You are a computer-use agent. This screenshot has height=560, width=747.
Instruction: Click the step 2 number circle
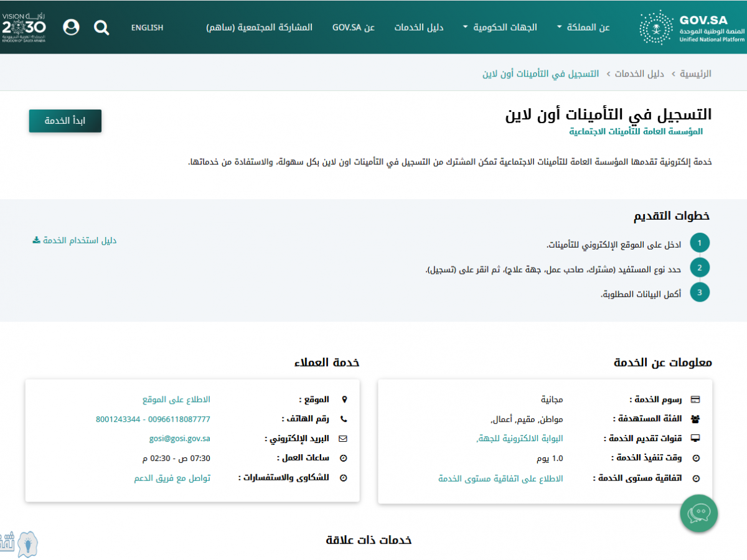tap(700, 268)
